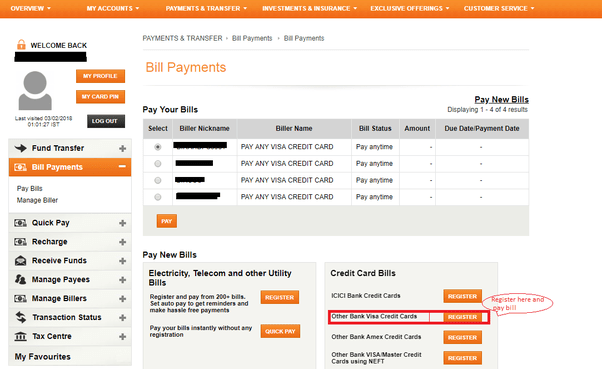The height and width of the screenshot is (369, 602).
Task: Select the second biller row radio button
Action: click(x=157, y=164)
